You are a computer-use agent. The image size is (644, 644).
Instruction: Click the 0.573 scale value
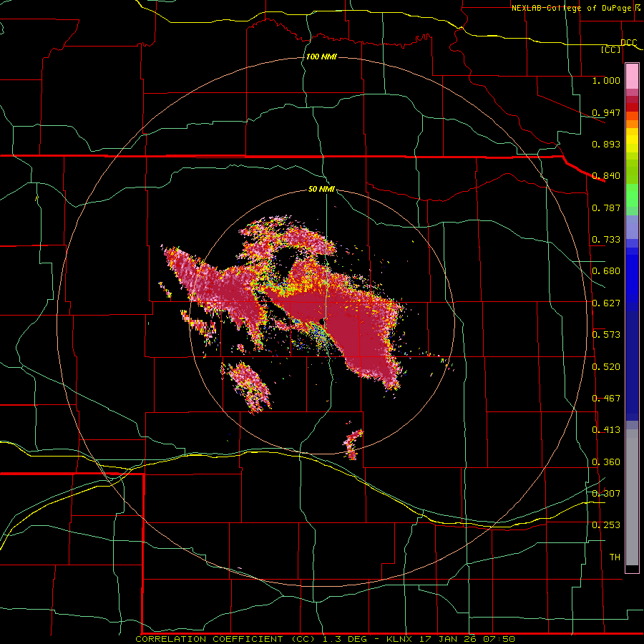(606, 335)
